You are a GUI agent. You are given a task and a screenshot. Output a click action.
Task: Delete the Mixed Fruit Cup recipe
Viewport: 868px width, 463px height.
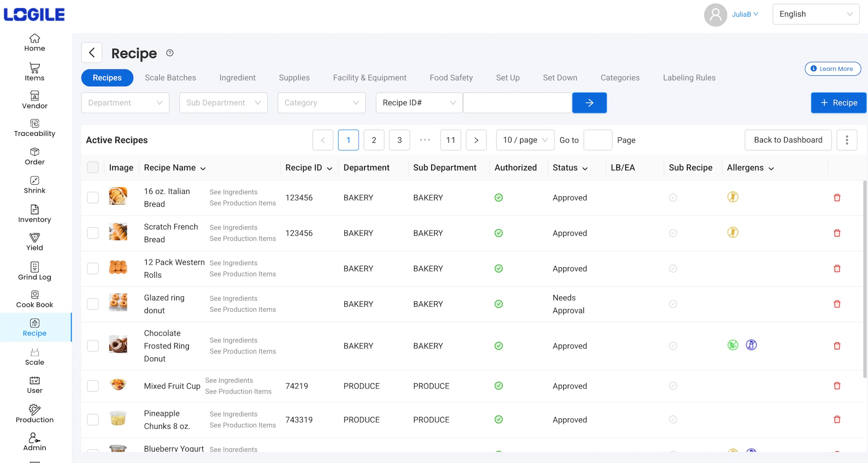[837, 385]
